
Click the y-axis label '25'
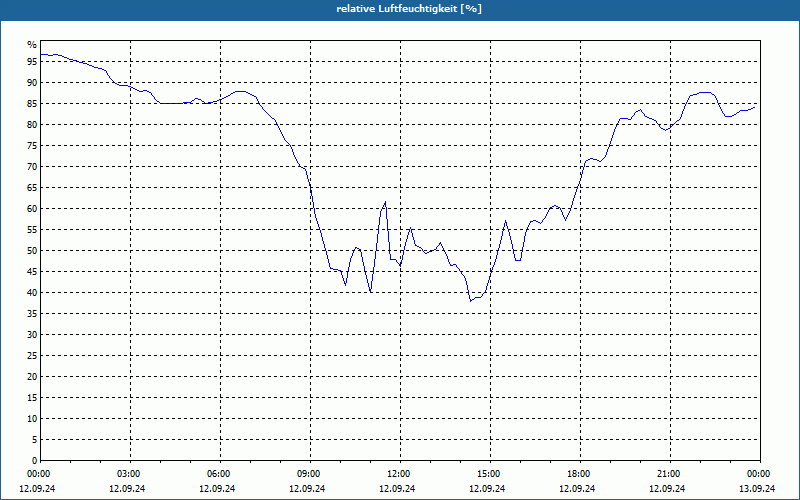(x=32, y=356)
